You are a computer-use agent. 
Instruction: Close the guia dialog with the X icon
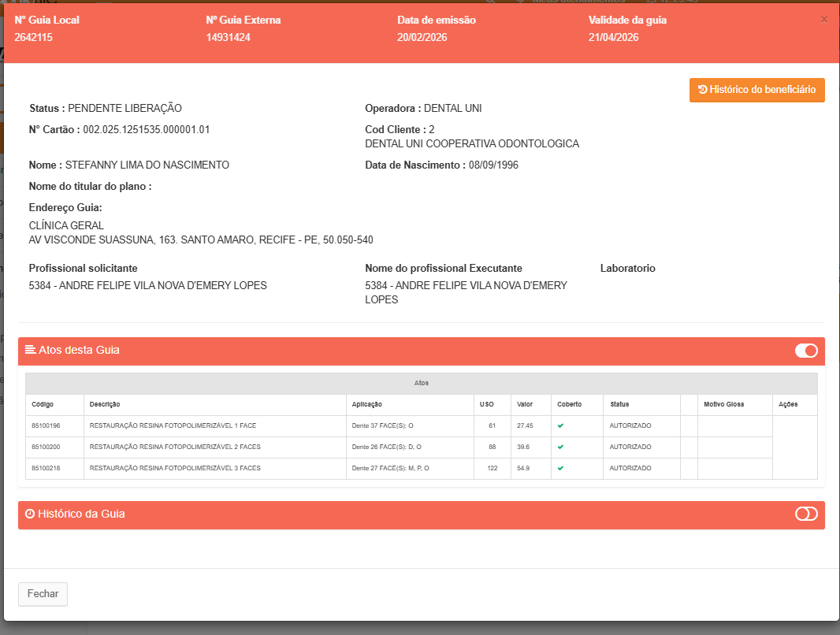(x=824, y=20)
